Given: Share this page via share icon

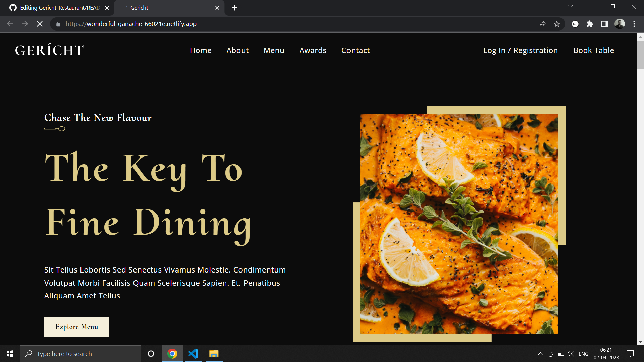Looking at the screenshot, I should click(542, 24).
